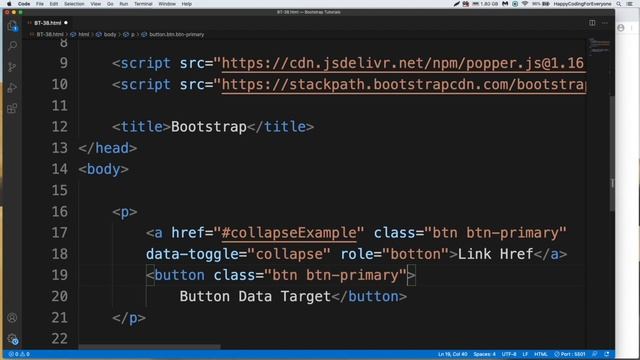Open the Accounts icon in activity bar

point(12,318)
